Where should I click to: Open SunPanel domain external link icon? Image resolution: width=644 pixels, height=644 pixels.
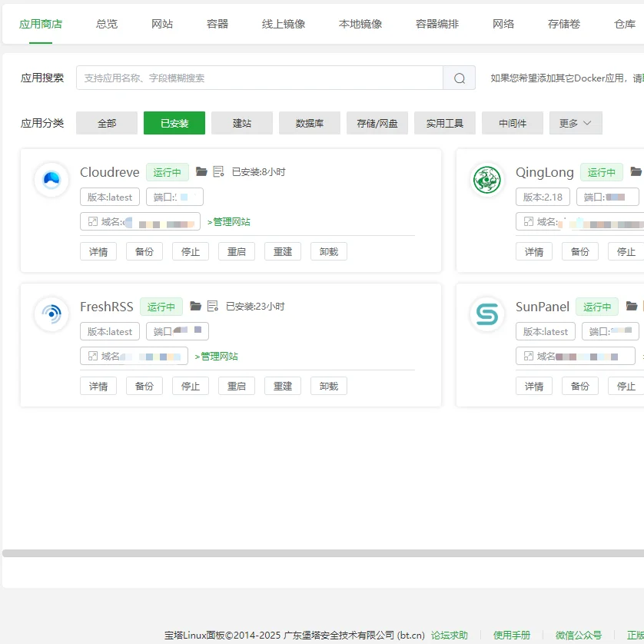click(529, 356)
